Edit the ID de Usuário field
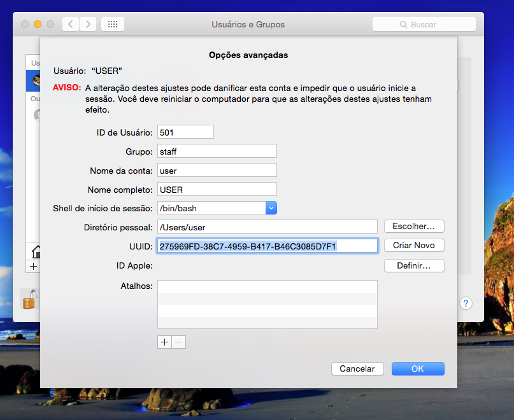The height and width of the screenshot is (420, 514). (185, 132)
